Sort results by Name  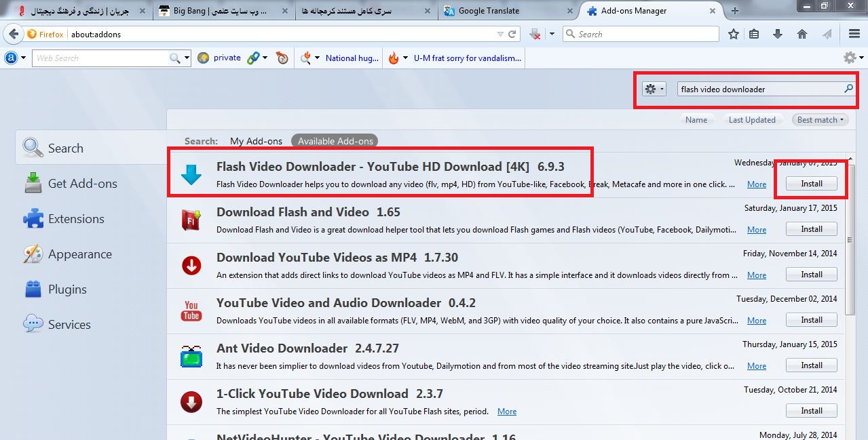[696, 120]
